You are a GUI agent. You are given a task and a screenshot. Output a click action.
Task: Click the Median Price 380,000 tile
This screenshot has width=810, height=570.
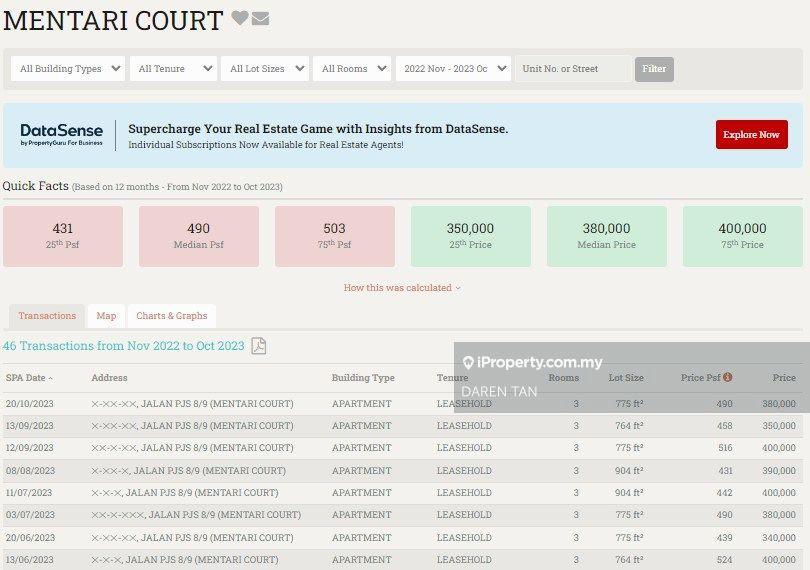pyautogui.click(x=606, y=236)
